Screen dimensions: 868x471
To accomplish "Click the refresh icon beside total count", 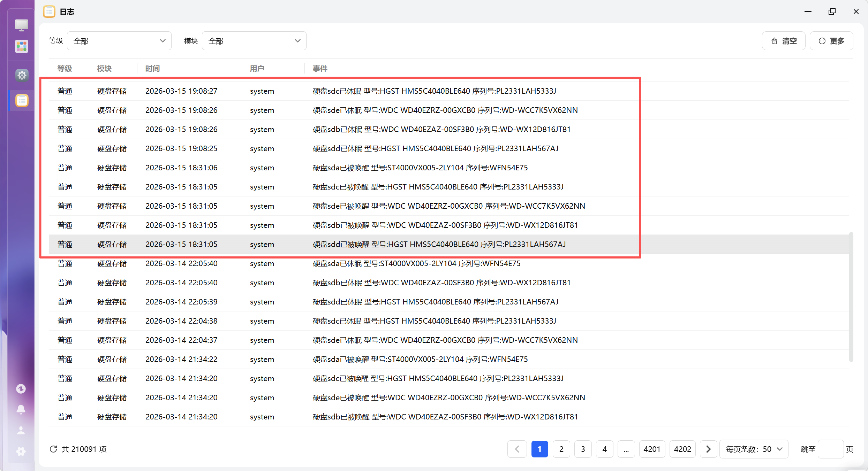I will point(53,449).
